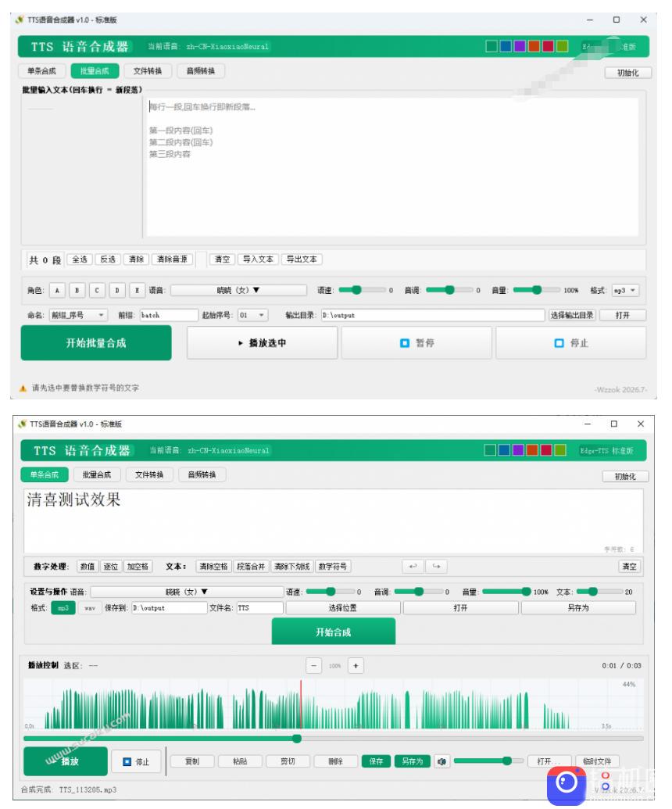This screenshot has width=672, height=809.
Task: Click the 输出目录 path field
Action: coord(433,315)
